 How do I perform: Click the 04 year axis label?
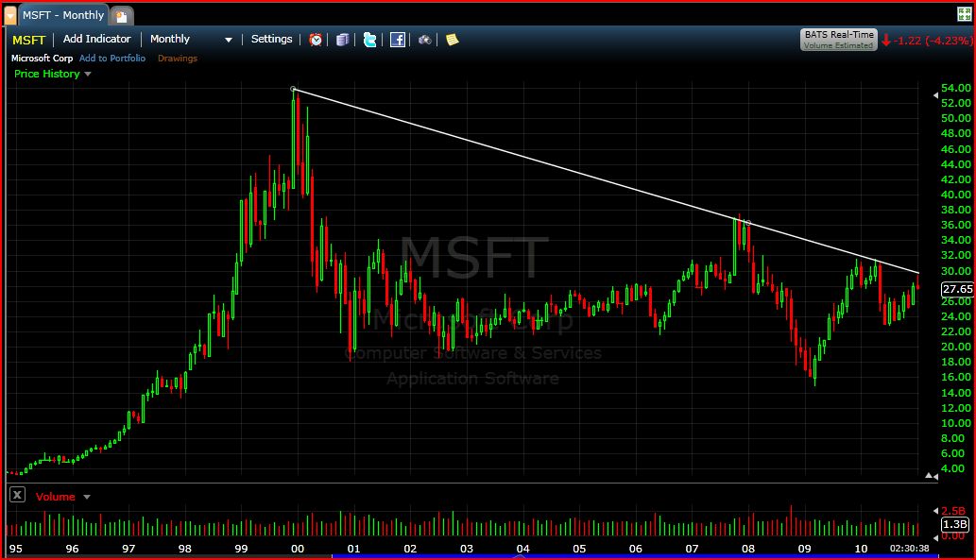(522, 549)
